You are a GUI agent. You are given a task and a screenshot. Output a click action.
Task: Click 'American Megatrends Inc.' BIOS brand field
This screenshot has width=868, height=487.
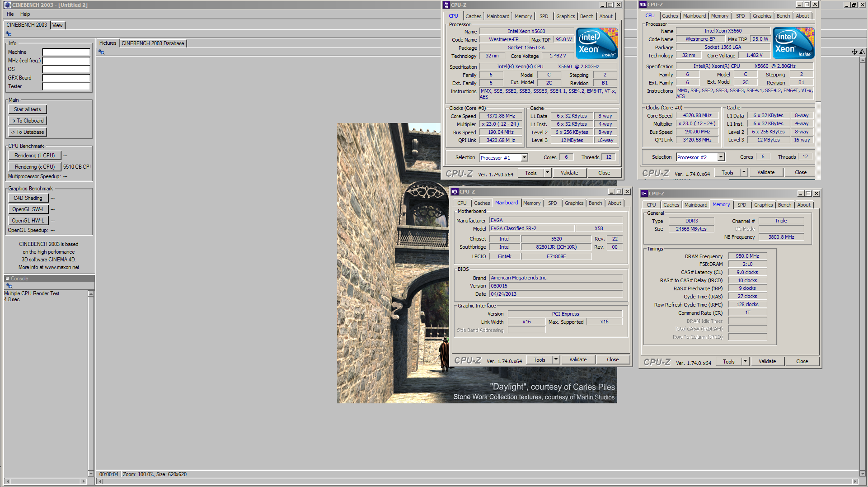556,278
